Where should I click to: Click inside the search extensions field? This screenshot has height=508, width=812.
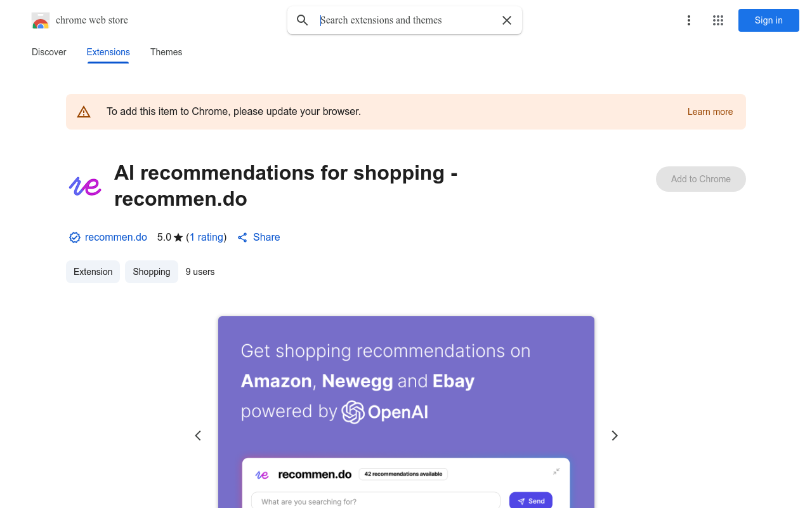coord(400,20)
